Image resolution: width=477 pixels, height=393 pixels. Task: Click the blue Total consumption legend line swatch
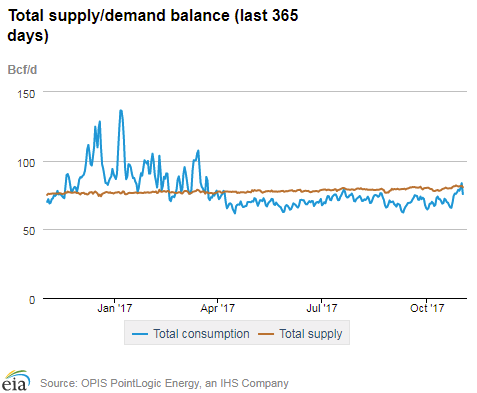pos(140,334)
